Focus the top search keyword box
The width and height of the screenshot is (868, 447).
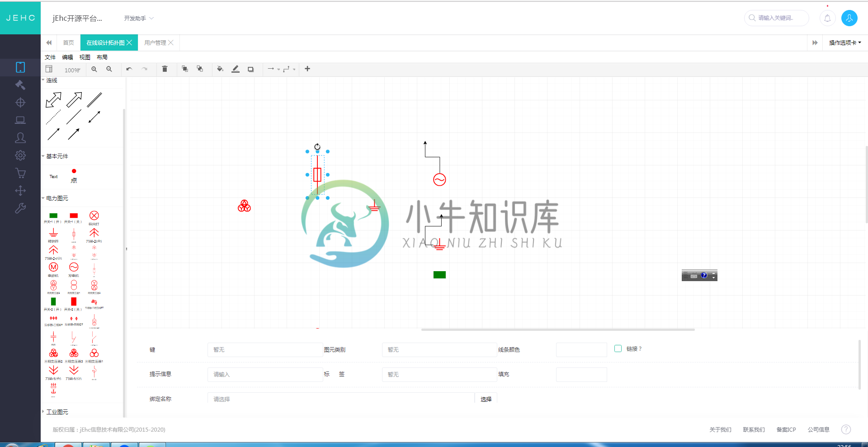coord(776,18)
